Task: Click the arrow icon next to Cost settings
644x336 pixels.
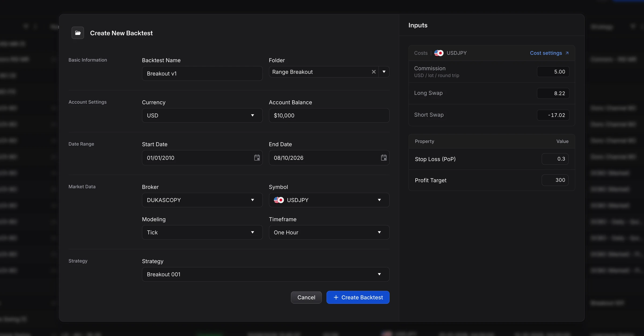Action: coord(567,53)
